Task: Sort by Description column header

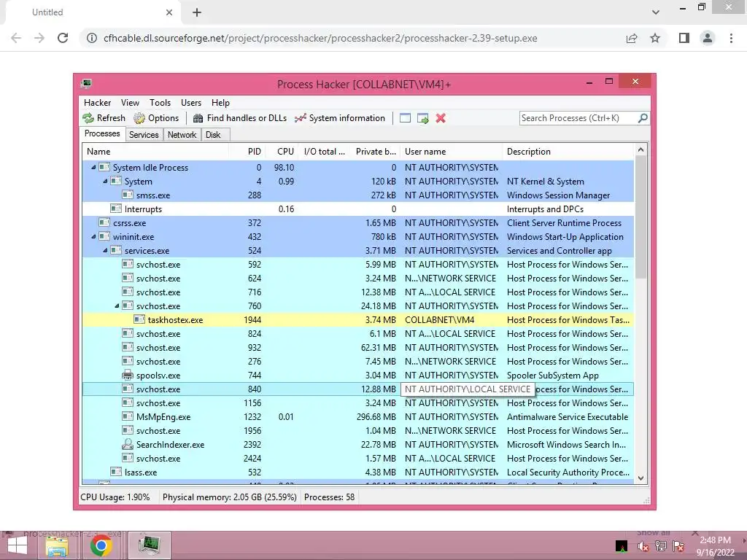Action: tap(568, 152)
